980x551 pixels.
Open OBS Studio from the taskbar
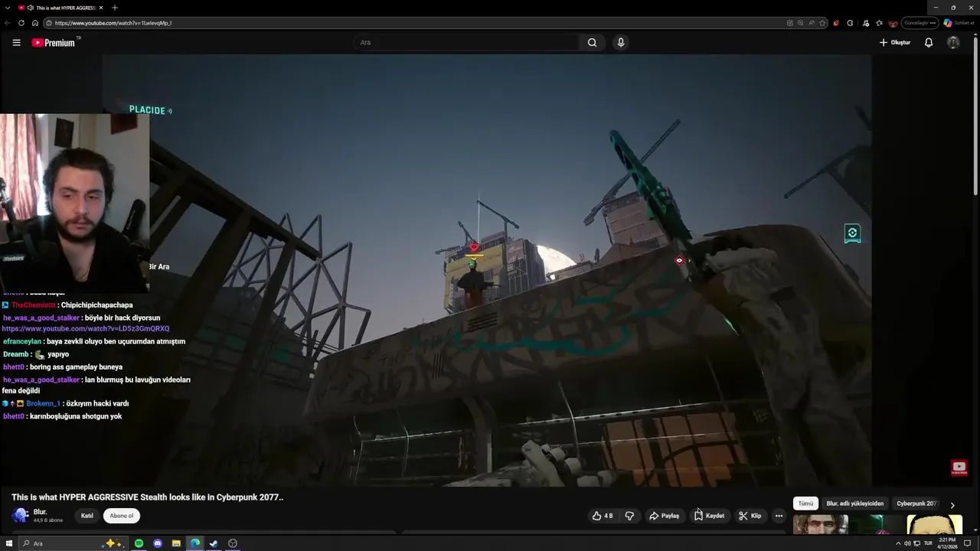coord(233,543)
